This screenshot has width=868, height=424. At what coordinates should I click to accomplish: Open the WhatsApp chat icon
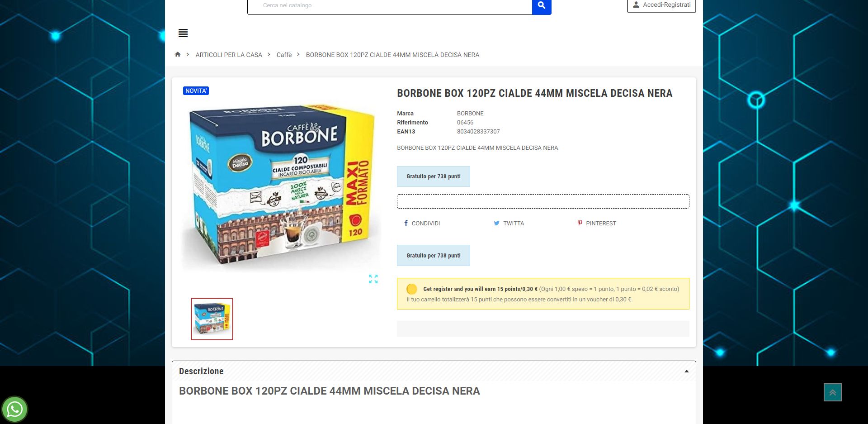(14, 409)
